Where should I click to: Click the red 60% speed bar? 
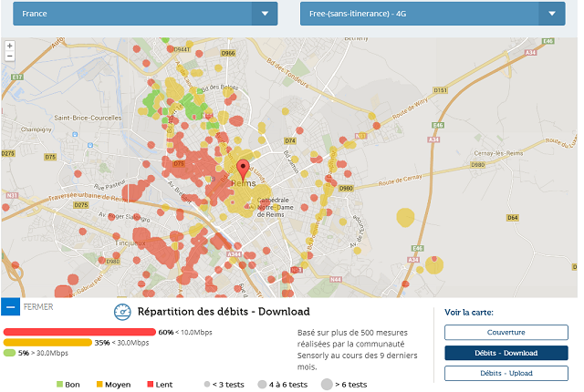(x=79, y=333)
